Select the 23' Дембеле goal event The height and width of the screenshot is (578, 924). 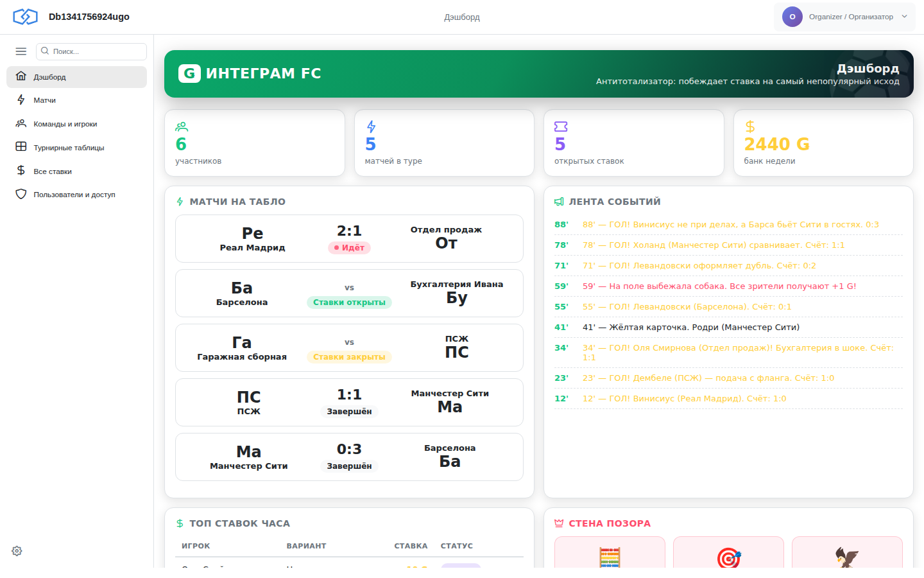coord(728,378)
